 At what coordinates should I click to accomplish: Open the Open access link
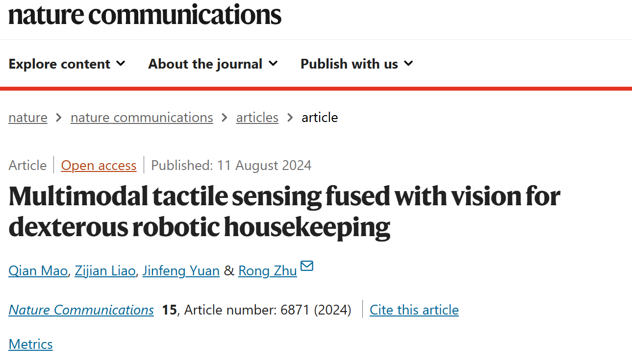point(99,166)
